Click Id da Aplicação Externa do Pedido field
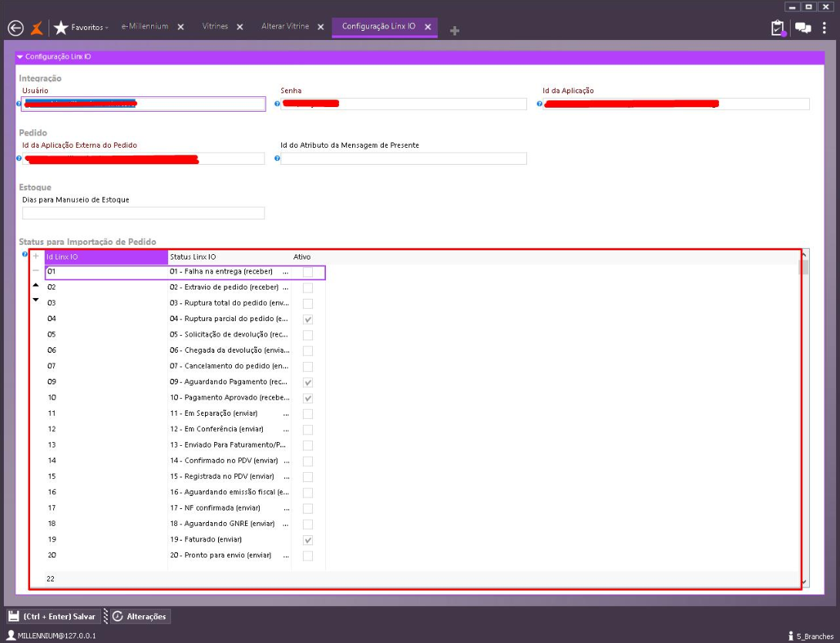The height and width of the screenshot is (643, 840). coord(143,159)
